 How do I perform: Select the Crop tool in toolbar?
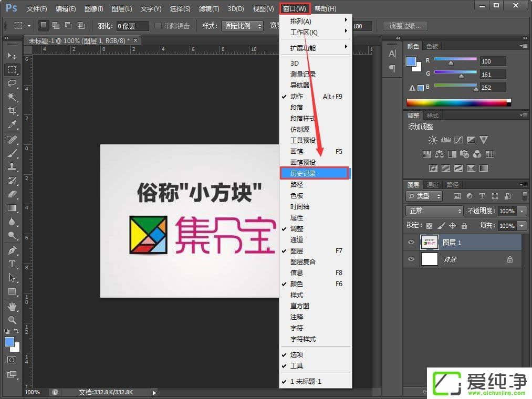[x=12, y=111]
